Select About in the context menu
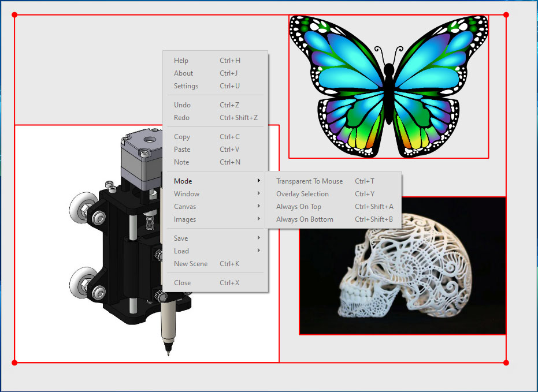Viewport: 538px width, 392px height. [x=215, y=73]
